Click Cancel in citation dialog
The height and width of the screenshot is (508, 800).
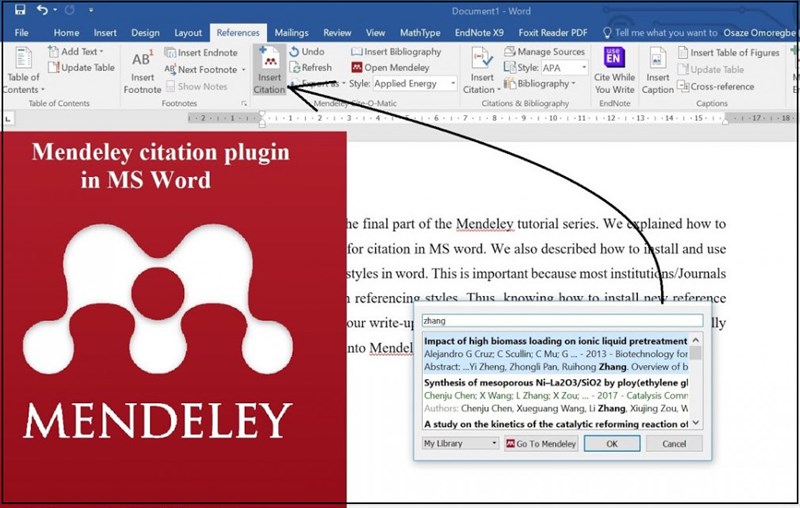(x=674, y=444)
